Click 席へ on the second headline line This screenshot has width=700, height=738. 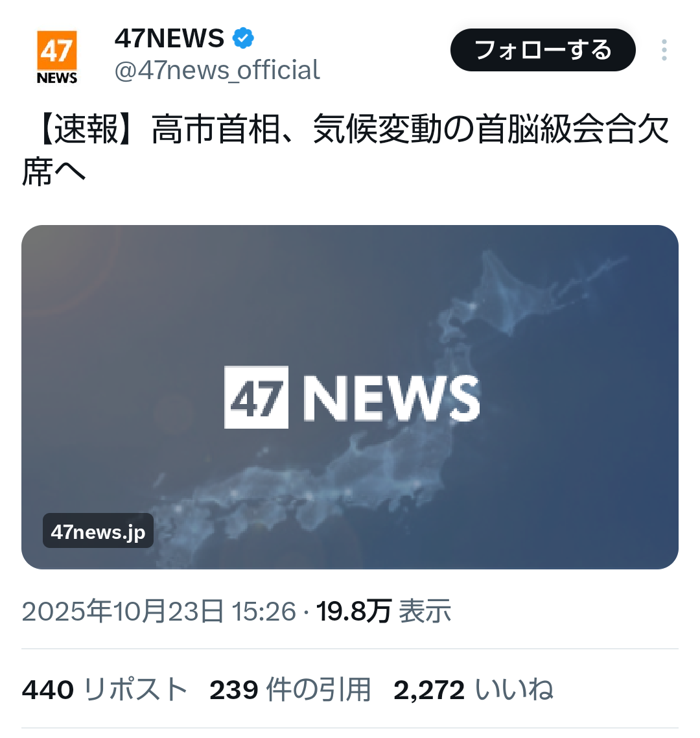[54, 172]
